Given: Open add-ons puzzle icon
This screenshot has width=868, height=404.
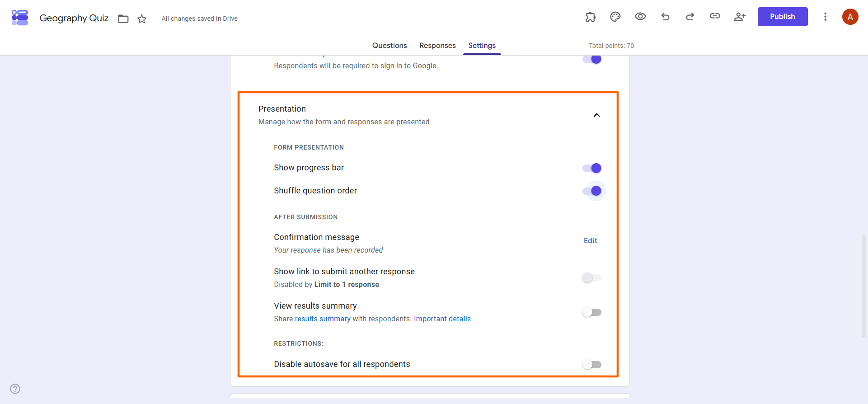Looking at the screenshot, I should click(591, 17).
